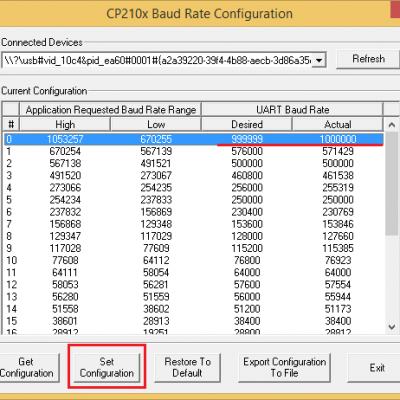
Task: Select row 0 high value 1053257
Action: click(x=65, y=139)
